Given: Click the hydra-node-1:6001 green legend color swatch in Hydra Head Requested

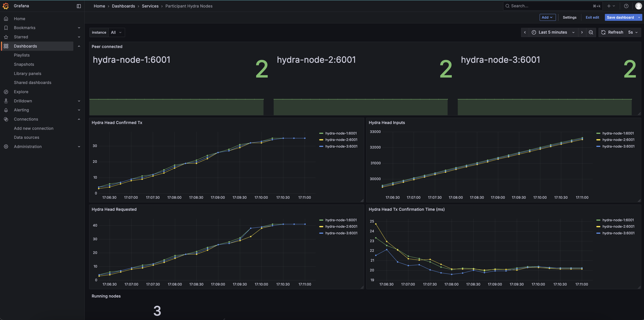Looking at the screenshot, I should 321,220.
